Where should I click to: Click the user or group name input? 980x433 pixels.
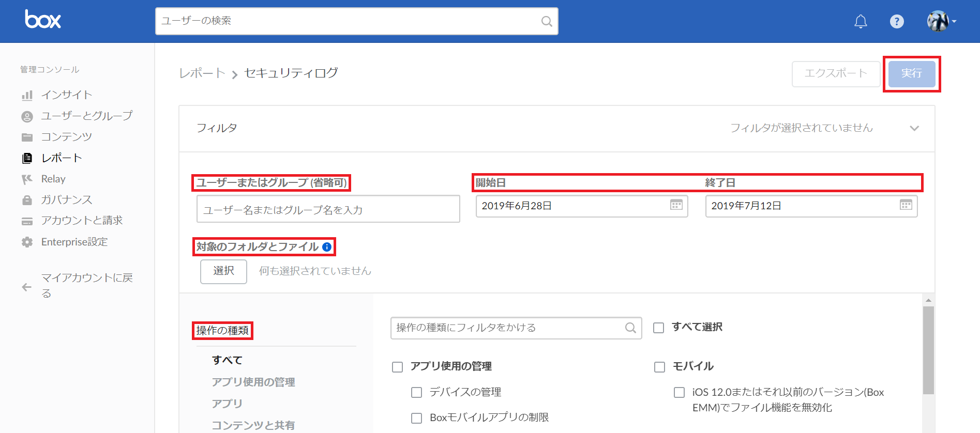(x=328, y=209)
